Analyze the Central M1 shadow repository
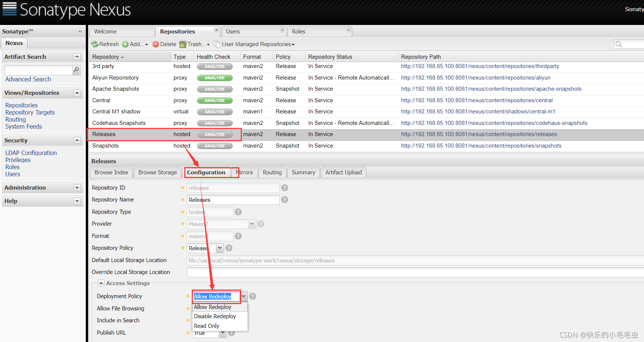This screenshot has width=644, height=342. coord(214,112)
